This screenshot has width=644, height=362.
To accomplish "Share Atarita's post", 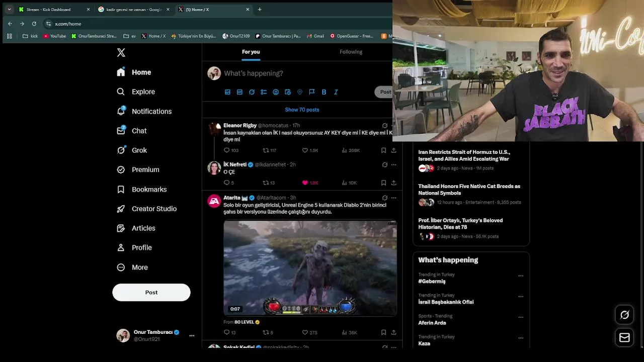I will (x=393, y=332).
